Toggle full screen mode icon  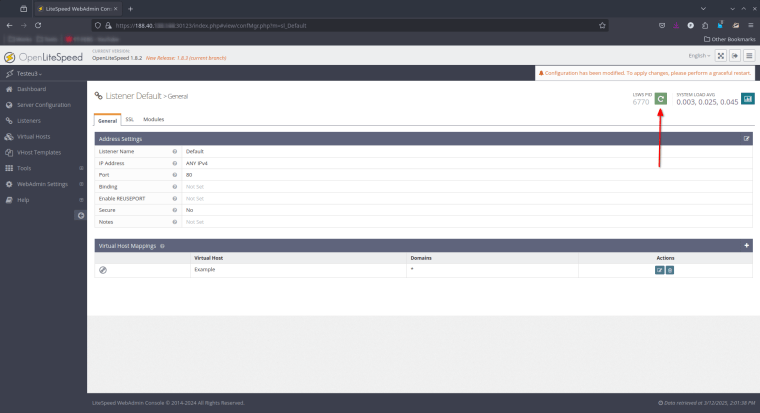tap(721, 56)
